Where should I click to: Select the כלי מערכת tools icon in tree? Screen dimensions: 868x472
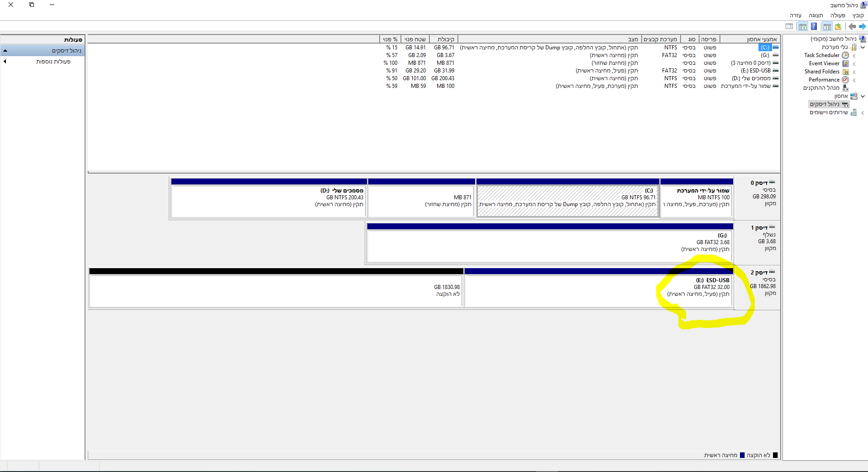[854, 47]
